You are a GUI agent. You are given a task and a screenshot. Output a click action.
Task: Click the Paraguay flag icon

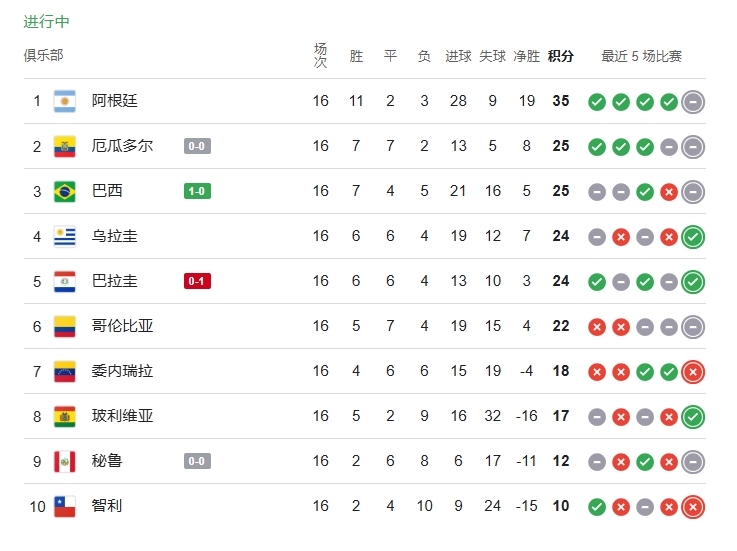[x=65, y=281]
